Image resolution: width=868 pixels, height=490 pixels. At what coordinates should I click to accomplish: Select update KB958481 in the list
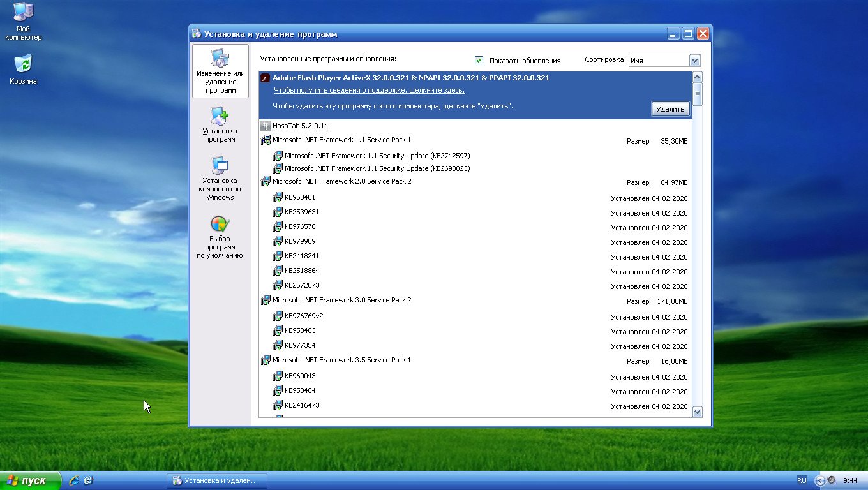coord(300,197)
